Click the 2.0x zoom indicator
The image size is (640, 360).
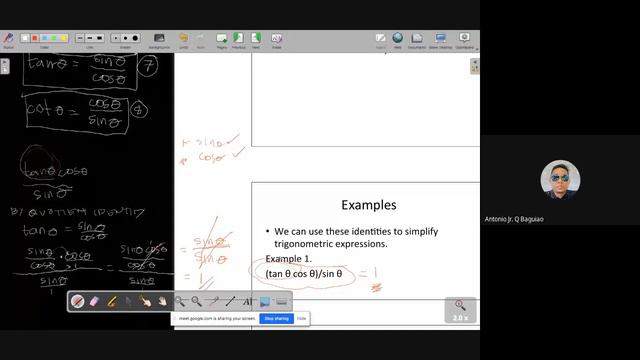(460, 310)
